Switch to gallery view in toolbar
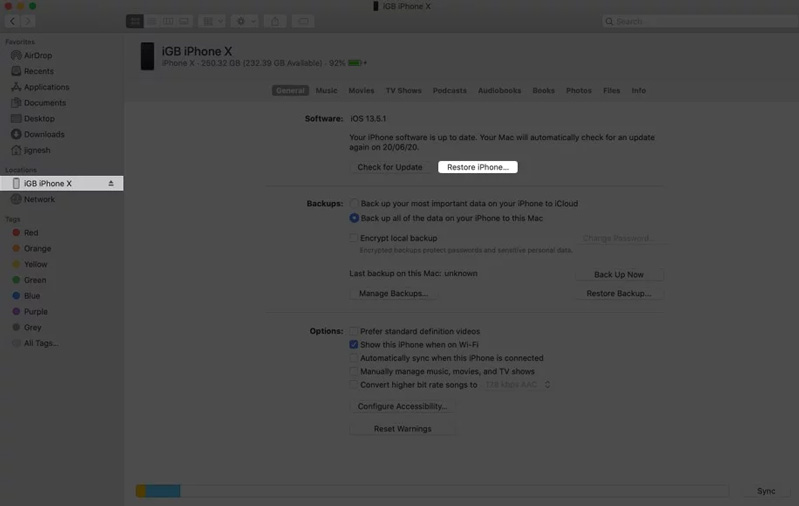799x506 pixels. pos(184,21)
